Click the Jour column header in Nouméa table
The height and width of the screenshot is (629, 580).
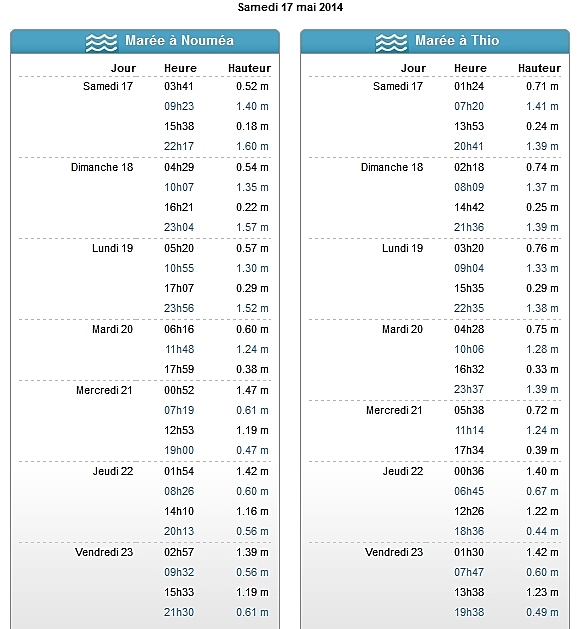click(123, 68)
